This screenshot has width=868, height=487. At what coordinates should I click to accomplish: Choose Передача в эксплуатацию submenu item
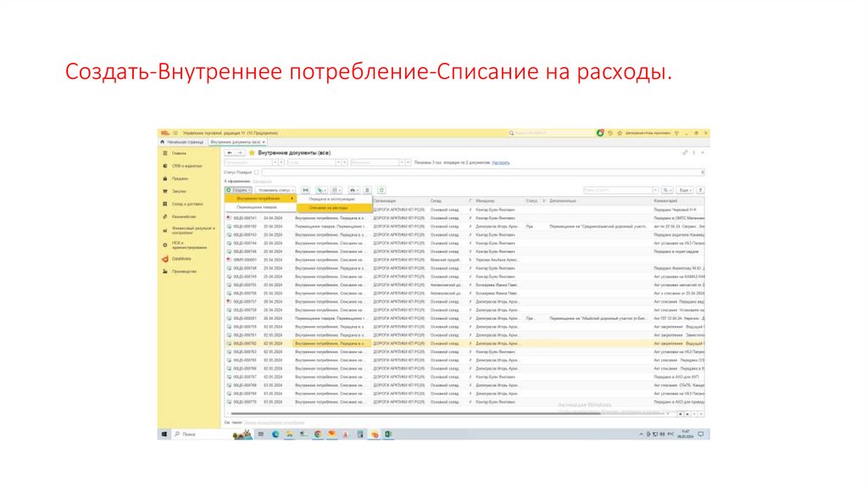pos(334,199)
